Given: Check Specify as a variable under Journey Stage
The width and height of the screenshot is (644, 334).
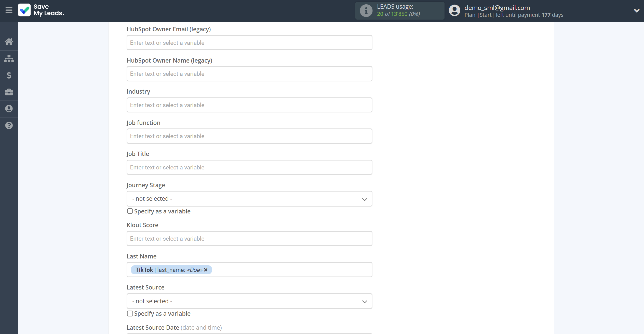Looking at the screenshot, I should click(x=130, y=211).
